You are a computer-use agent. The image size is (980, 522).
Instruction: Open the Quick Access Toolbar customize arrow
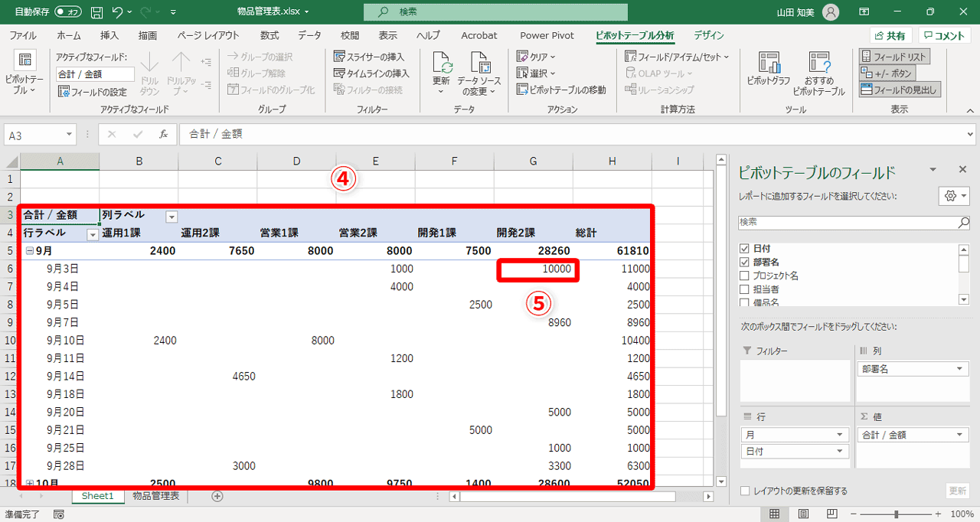173,12
